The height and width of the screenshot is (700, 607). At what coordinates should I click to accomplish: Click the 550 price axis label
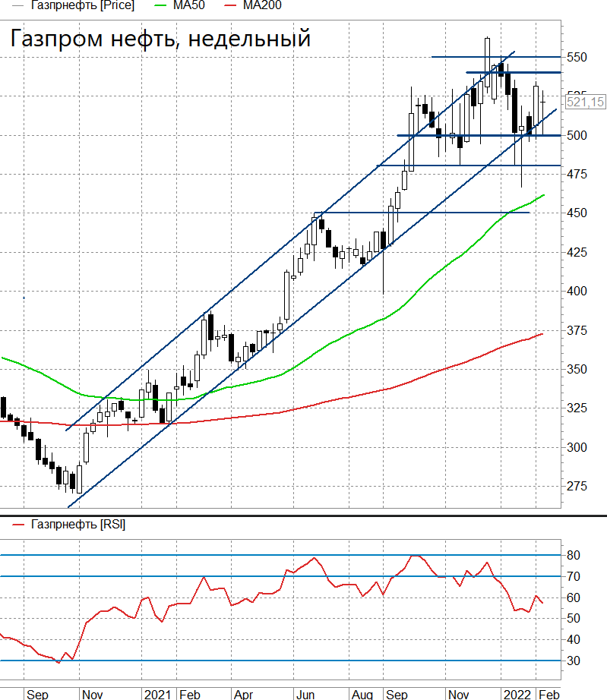(x=577, y=57)
